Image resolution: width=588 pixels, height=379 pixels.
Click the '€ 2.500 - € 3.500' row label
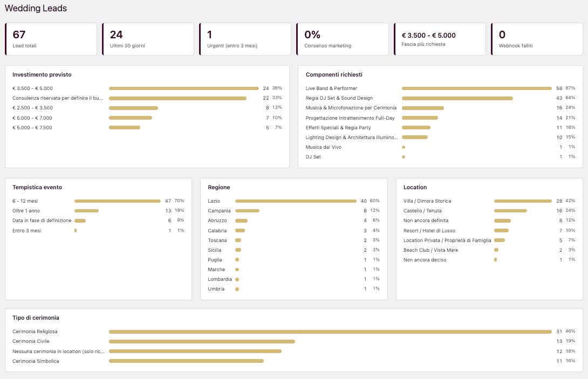(32, 108)
